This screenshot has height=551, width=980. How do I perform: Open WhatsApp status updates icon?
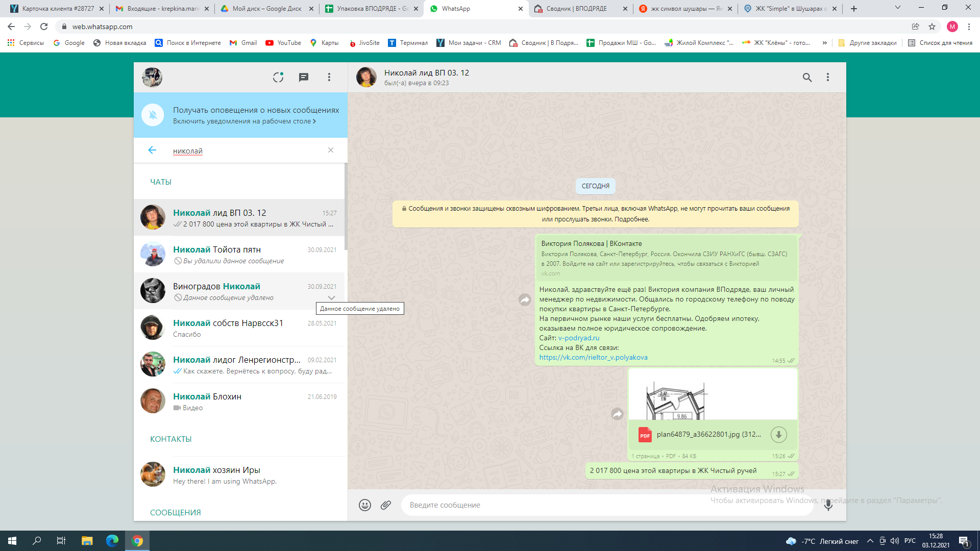click(278, 77)
